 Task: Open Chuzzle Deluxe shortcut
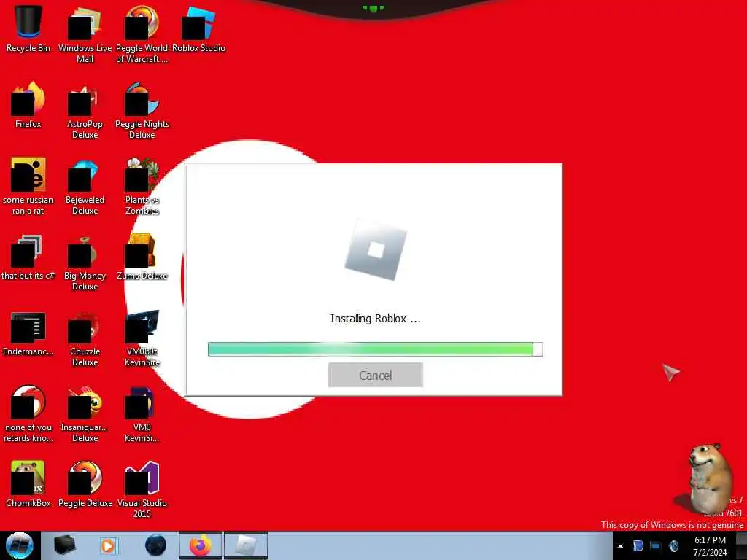point(85,338)
